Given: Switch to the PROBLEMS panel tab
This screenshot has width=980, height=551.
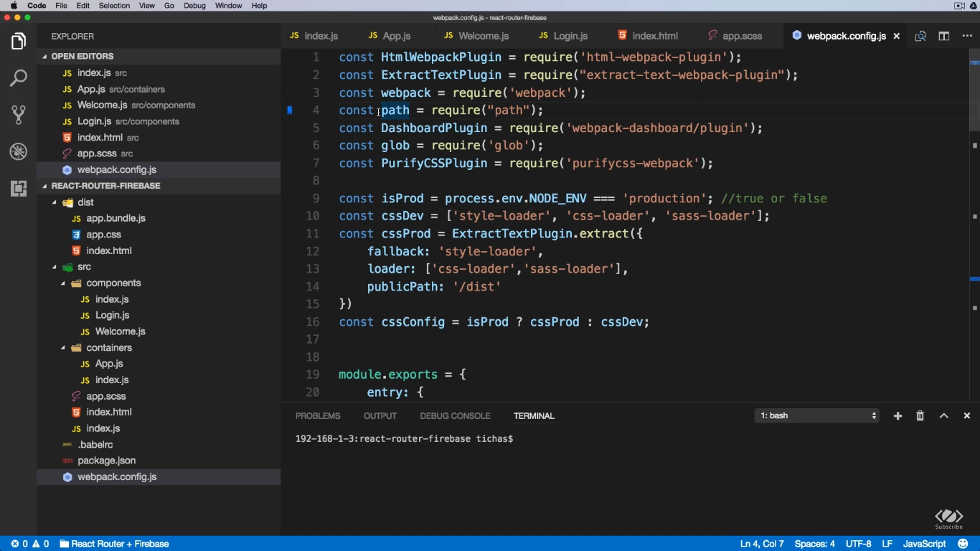Looking at the screenshot, I should [x=318, y=416].
